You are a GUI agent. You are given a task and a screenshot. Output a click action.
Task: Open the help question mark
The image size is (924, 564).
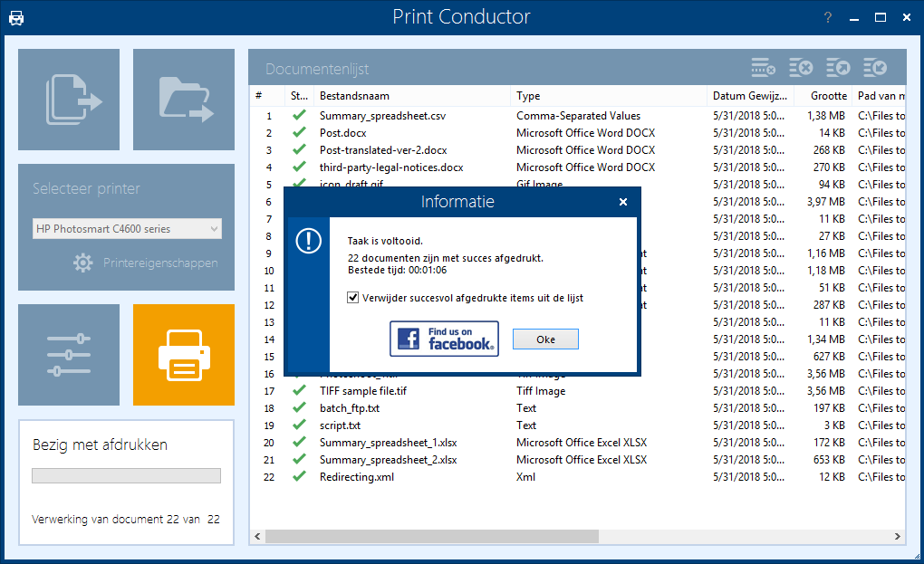pyautogui.click(x=827, y=18)
